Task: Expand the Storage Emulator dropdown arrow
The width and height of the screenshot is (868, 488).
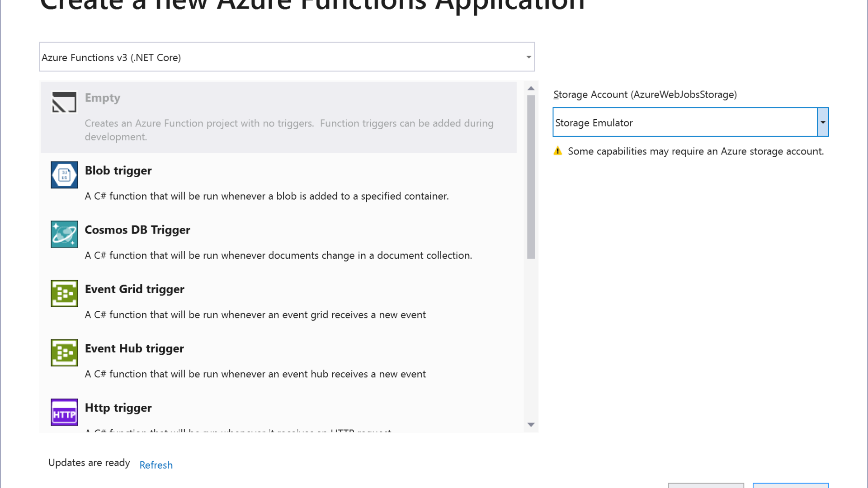Action: (823, 122)
